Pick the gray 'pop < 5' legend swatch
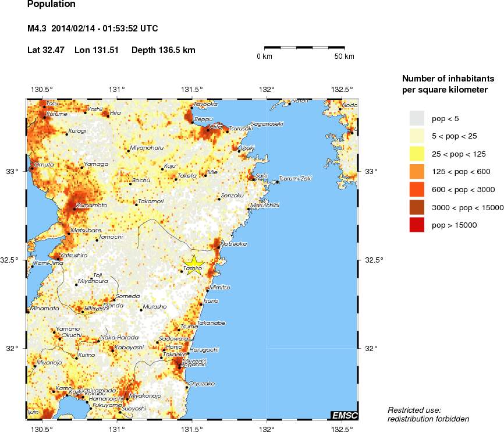 (x=417, y=118)
